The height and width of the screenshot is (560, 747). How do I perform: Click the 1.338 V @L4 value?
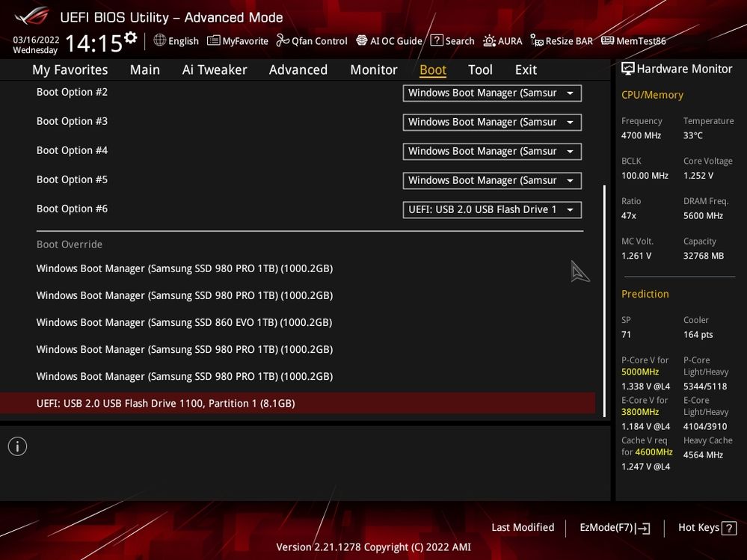646,387
